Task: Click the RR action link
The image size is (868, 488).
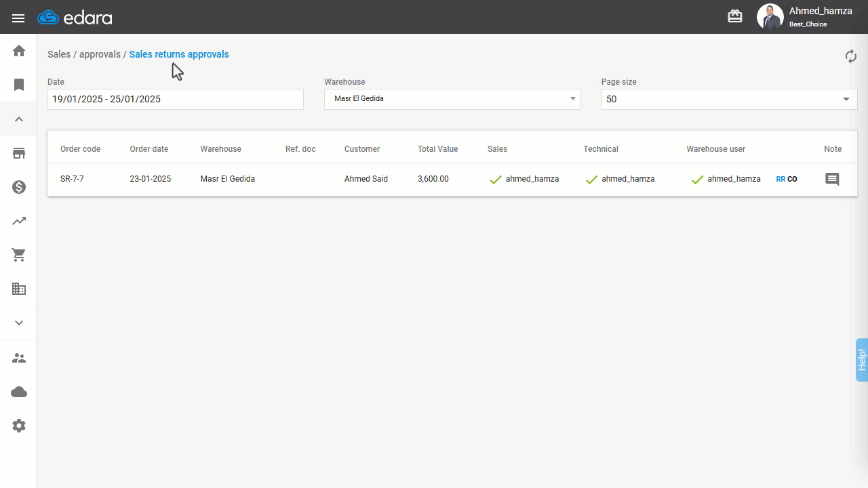Action: pos(781,180)
